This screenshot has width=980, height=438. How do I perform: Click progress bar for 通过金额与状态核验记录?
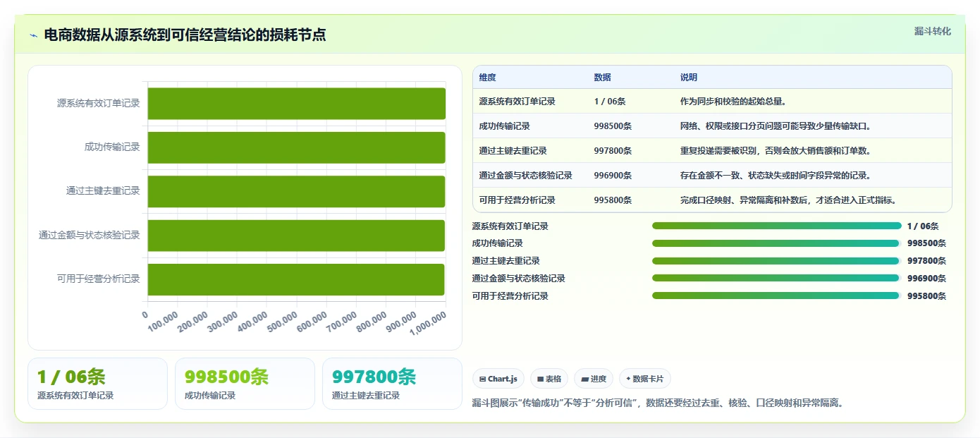[x=777, y=279]
